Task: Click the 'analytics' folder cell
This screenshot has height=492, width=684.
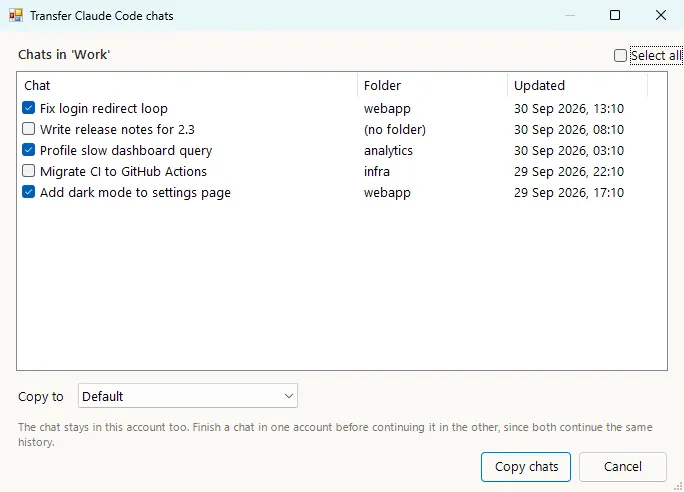Action: pos(388,150)
